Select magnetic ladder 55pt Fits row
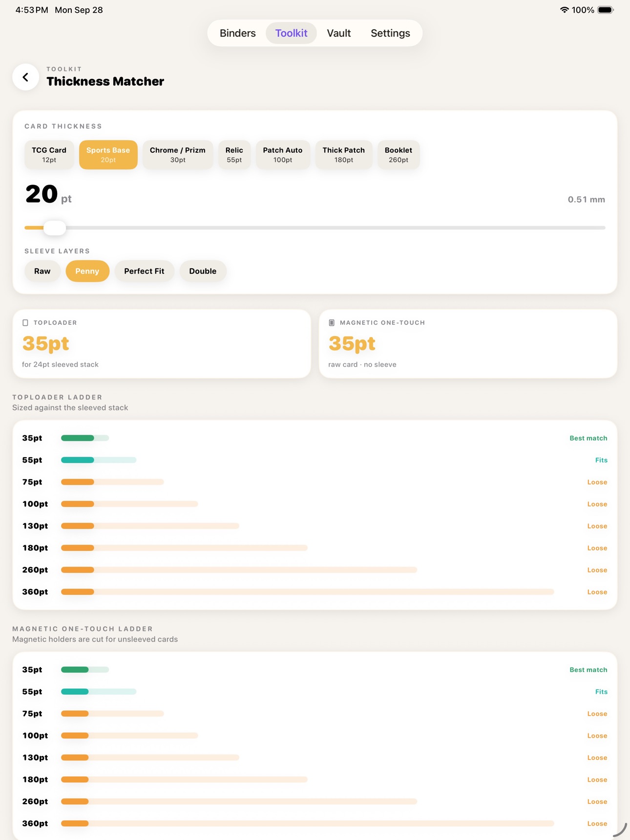Screen dimensions: 630x840 315,692
